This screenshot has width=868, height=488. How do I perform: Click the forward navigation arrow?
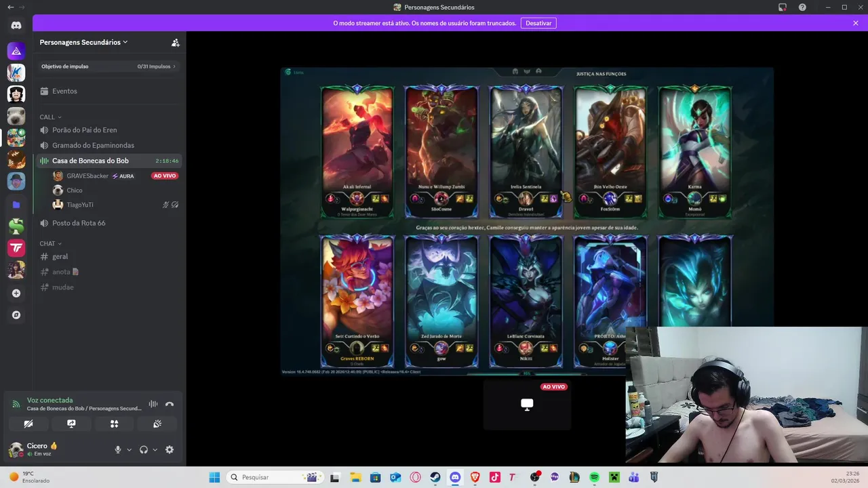pyautogui.click(x=22, y=7)
